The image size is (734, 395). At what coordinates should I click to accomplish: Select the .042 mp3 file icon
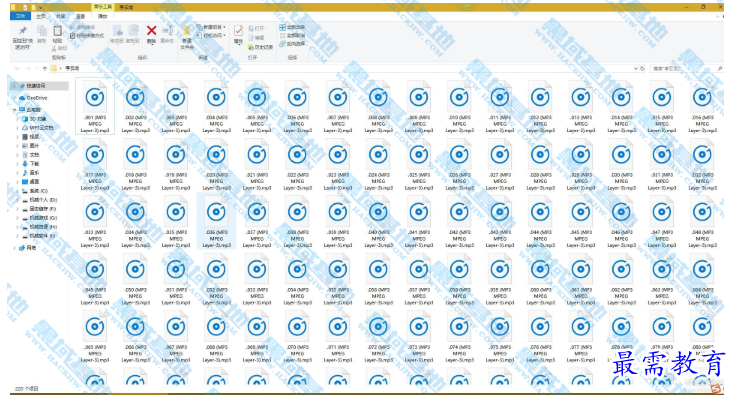459,212
